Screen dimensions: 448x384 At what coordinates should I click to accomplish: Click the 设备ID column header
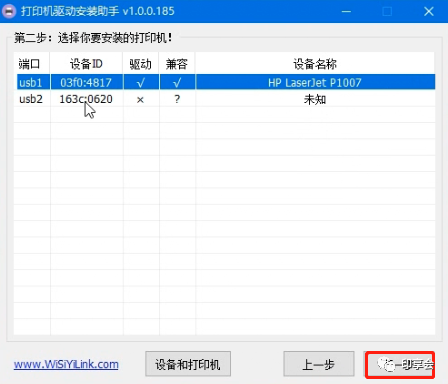pyautogui.click(x=86, y=63)
